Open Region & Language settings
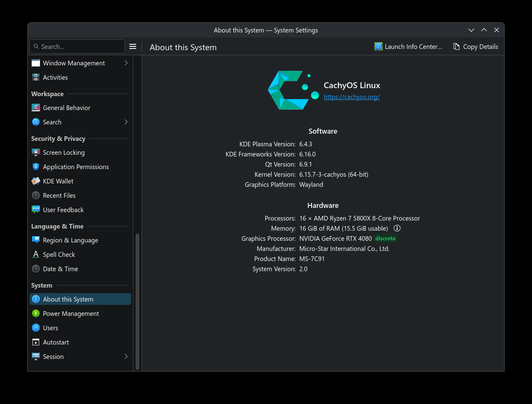Image resolution: width=532 pixels, height=404 pixels. tap(80, 240)
